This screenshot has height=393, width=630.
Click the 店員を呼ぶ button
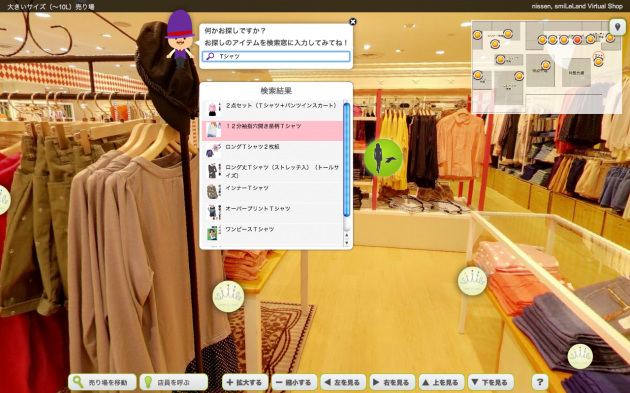(174, 382)
